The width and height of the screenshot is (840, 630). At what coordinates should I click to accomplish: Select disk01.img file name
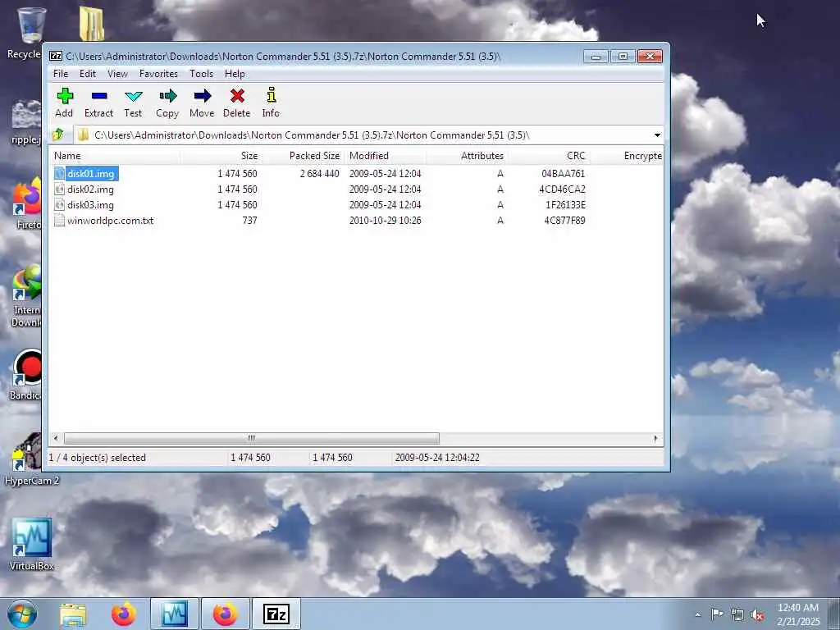[90, 174]
